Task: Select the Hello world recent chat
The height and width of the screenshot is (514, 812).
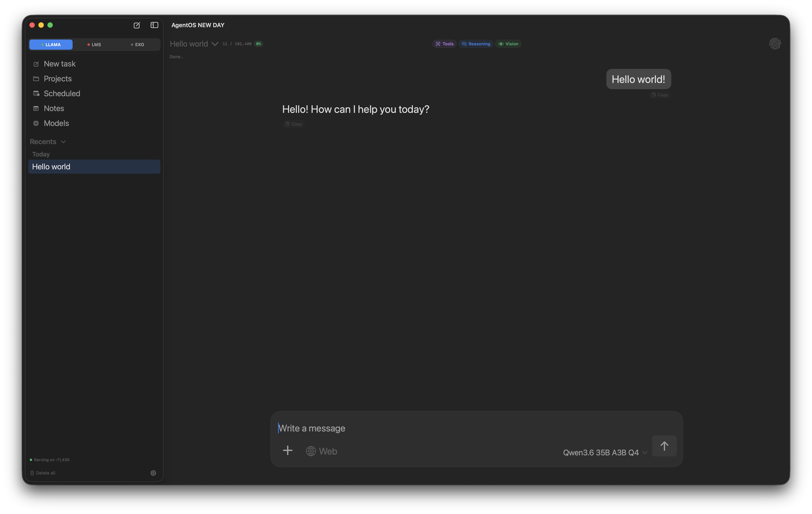Action: point(94,166)
